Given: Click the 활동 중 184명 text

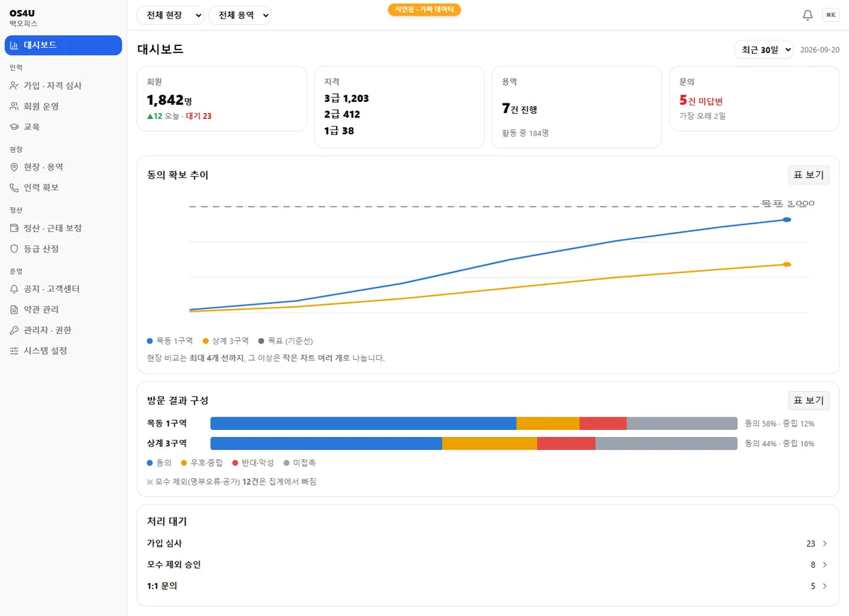Looking at the screenshot, I should click(x=526, y=133).
